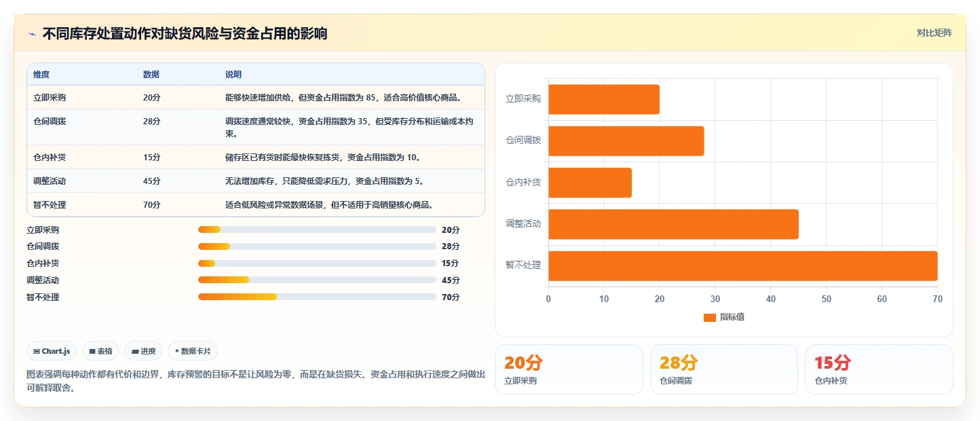Viewport: 980px width, 421px height.
Task: Open the 28分 仓间调拨 data card
Action: (724, 369)
